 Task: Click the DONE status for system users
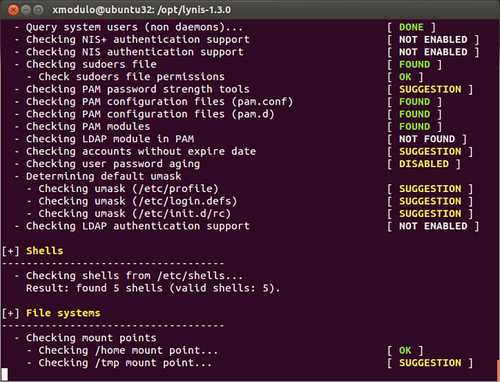(x=412, y=27)
